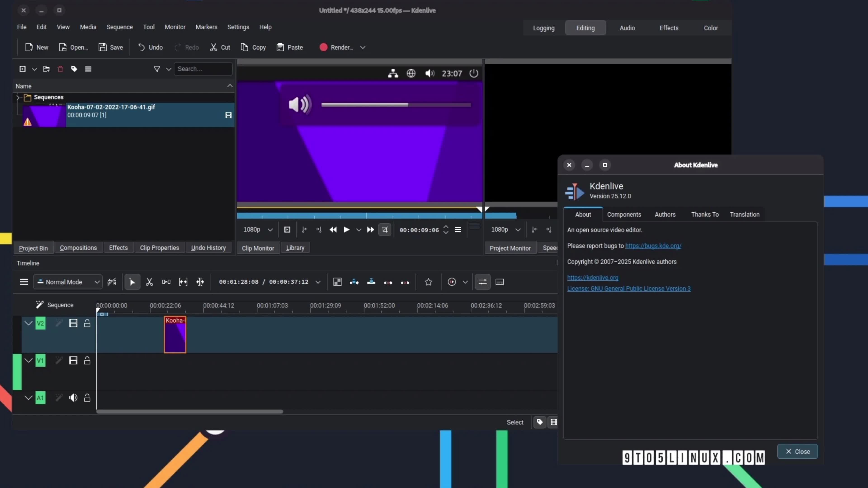This screenshot has width=868, height=488.
Task: Toggle V2 track lock
Action: (87, 323)
